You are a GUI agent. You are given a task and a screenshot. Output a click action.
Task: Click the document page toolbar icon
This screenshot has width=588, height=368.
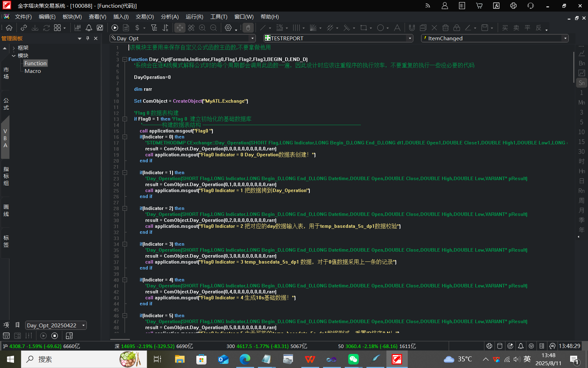pyautogui.click(x=126, y=28)
